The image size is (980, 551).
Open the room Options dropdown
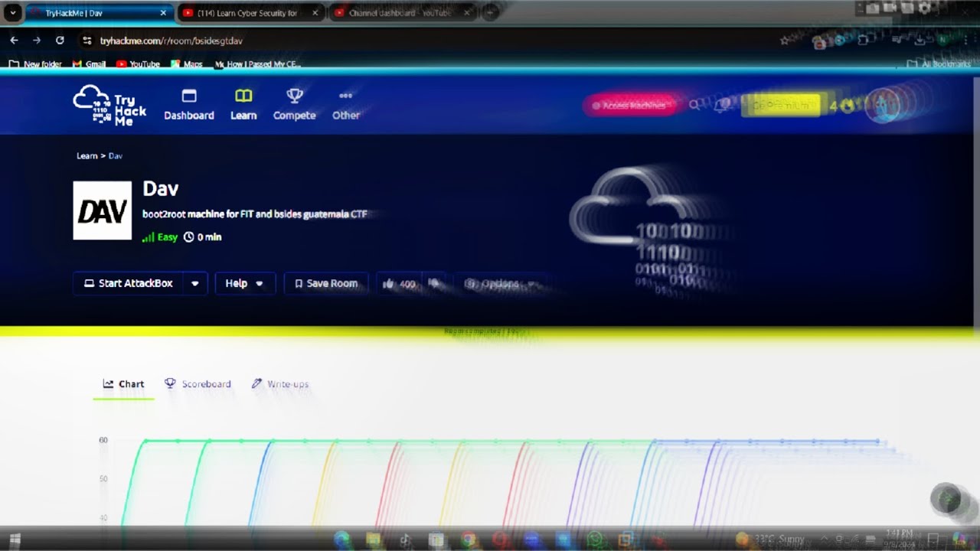pyautogui.click(x=501, y=284)
